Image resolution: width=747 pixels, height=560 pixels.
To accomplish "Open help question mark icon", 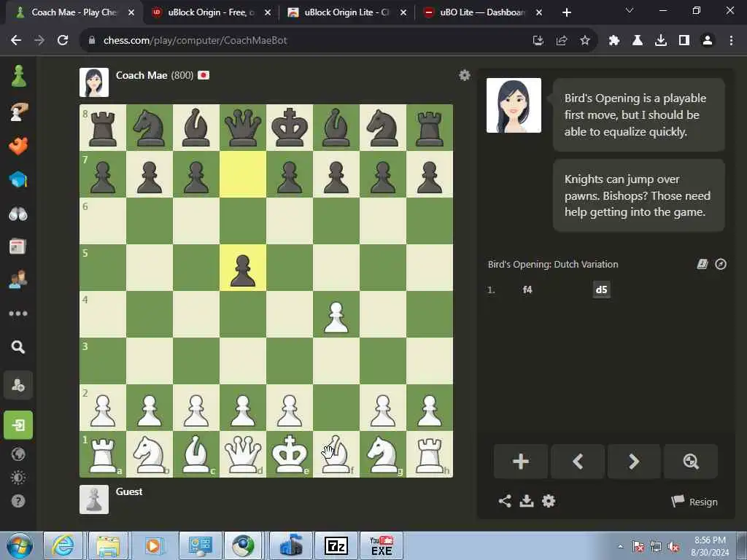I will point(18,501).
